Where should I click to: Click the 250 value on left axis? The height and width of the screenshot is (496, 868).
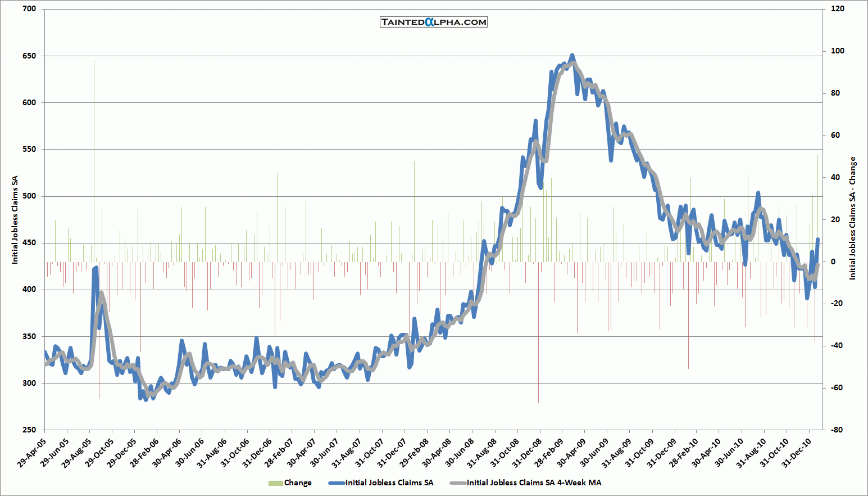click(29, 430)
